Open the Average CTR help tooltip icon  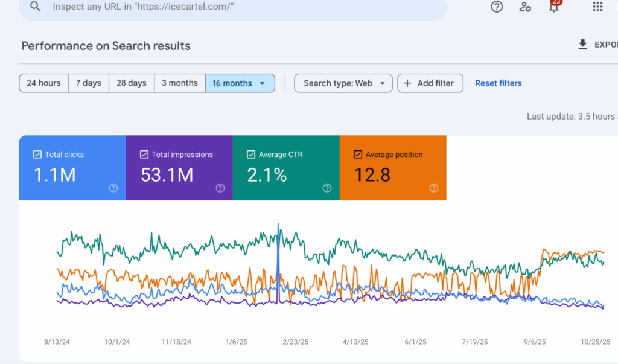tap(327, 188)
